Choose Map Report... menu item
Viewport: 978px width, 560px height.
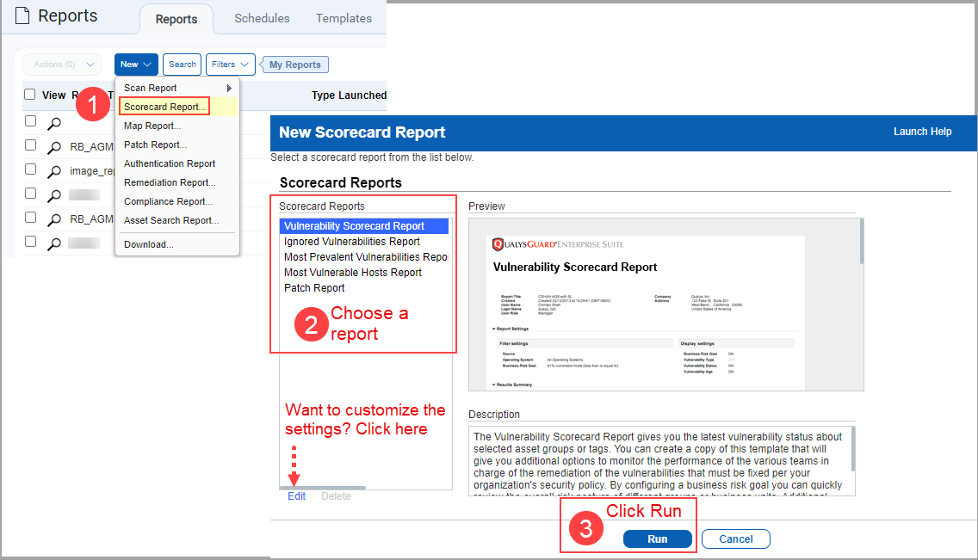tap(152, 126)
